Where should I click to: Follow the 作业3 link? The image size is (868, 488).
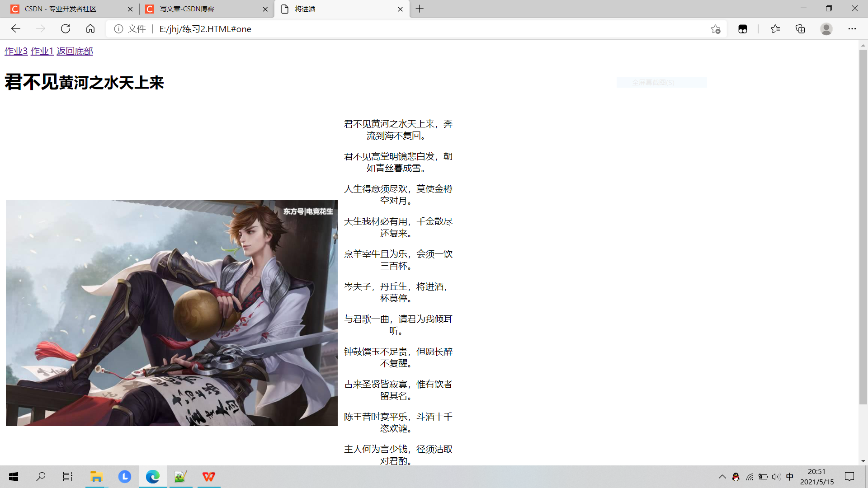tap(16, 51)
